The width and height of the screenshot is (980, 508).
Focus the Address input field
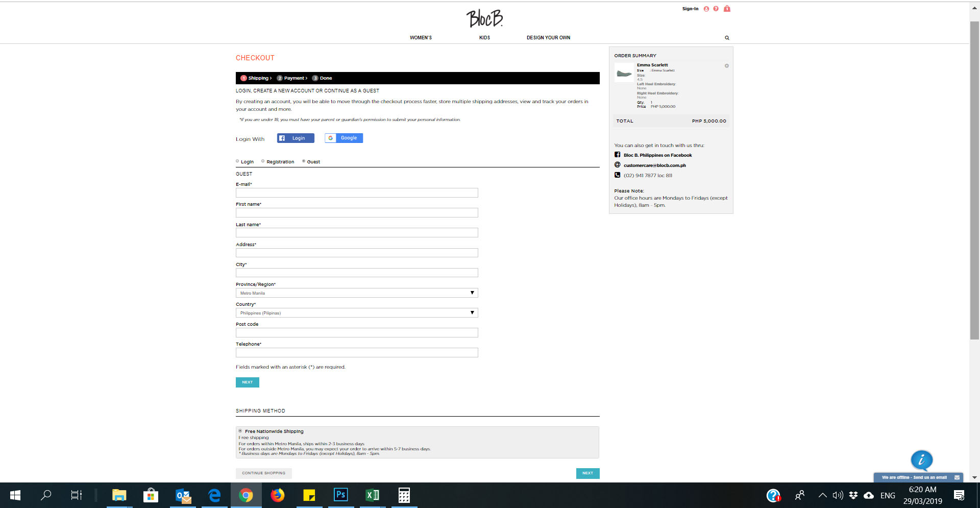[357, 253]
